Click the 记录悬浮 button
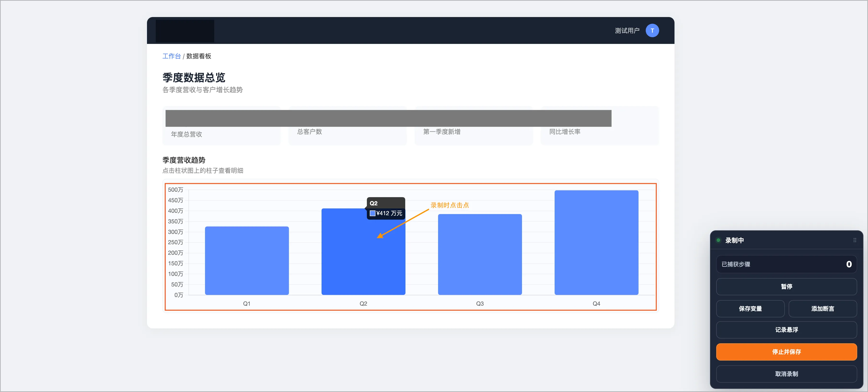The image size is (868, 392). [786, 330]
